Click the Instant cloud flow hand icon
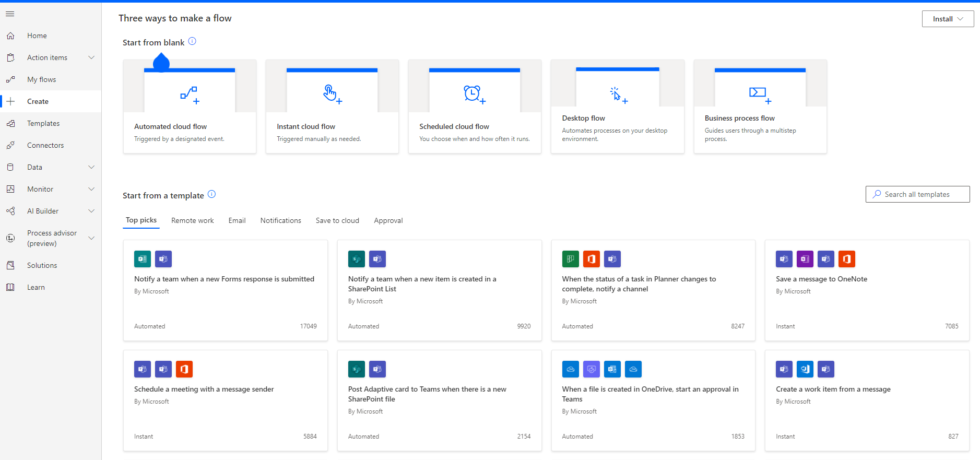The image size is (980, 460). (x=332, y=94)
